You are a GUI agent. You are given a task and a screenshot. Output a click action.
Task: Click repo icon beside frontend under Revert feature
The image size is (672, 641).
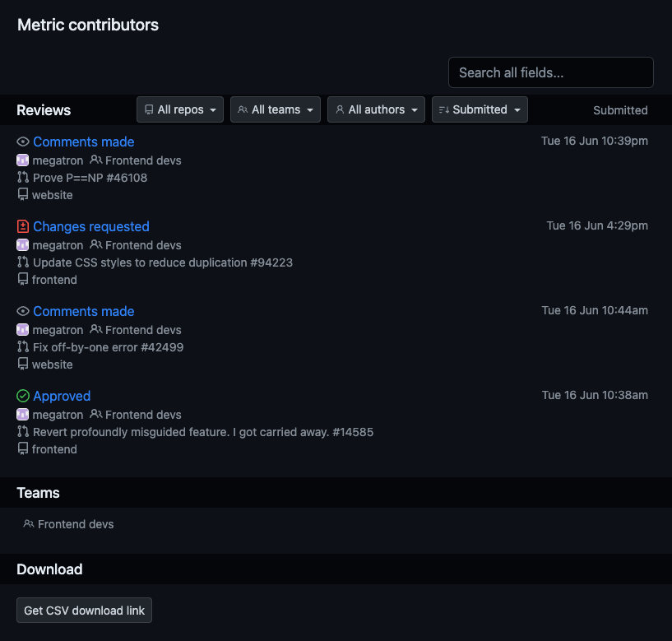23,449
